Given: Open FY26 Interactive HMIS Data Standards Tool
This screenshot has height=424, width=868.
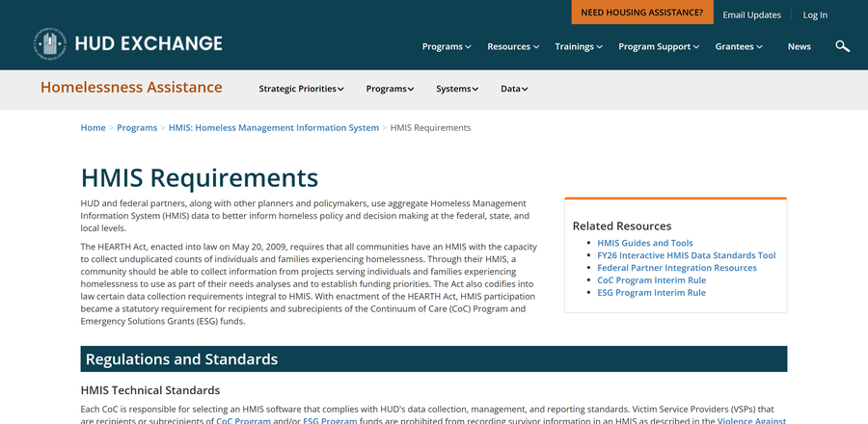Looking at the screenshot, I should coord(687,255).
